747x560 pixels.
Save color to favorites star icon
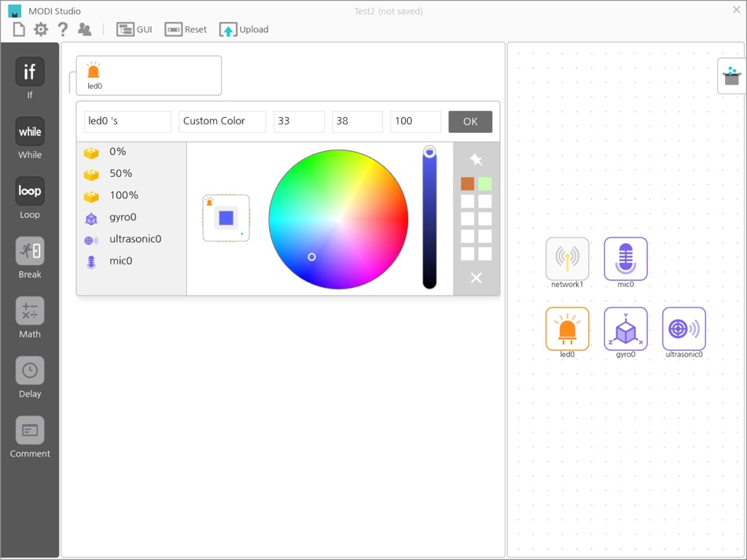(x=476, y=159)
